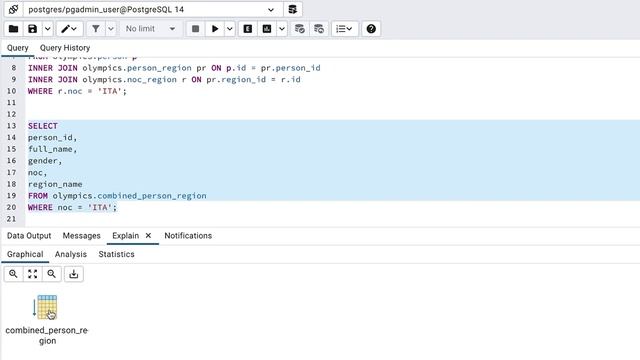The height and width of the screenshot is (360, 640).
Task: Click the Explain Analyze chart icon
Action: [267, 29]
